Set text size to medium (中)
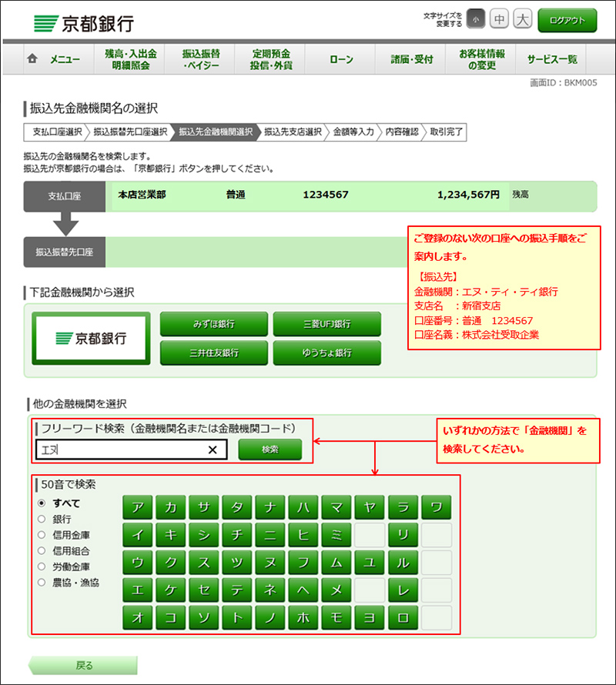Screen dimensions: 616x685 [499, 19]
